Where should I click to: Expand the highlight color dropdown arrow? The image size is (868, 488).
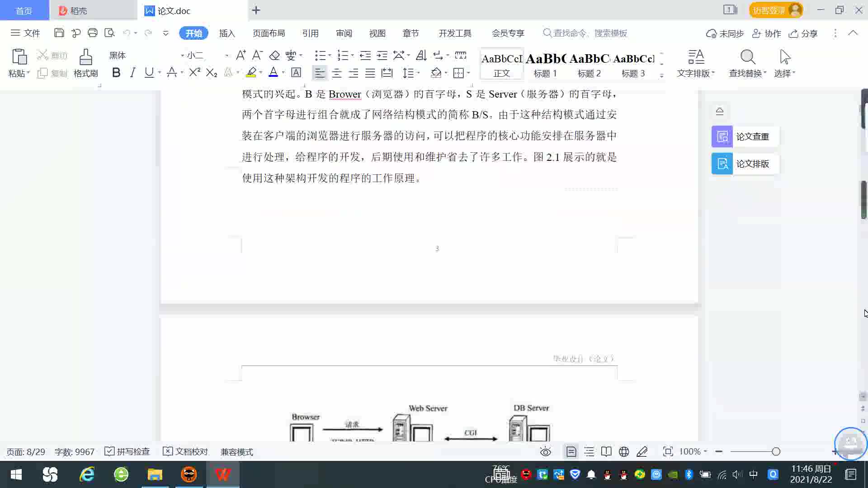261,73
